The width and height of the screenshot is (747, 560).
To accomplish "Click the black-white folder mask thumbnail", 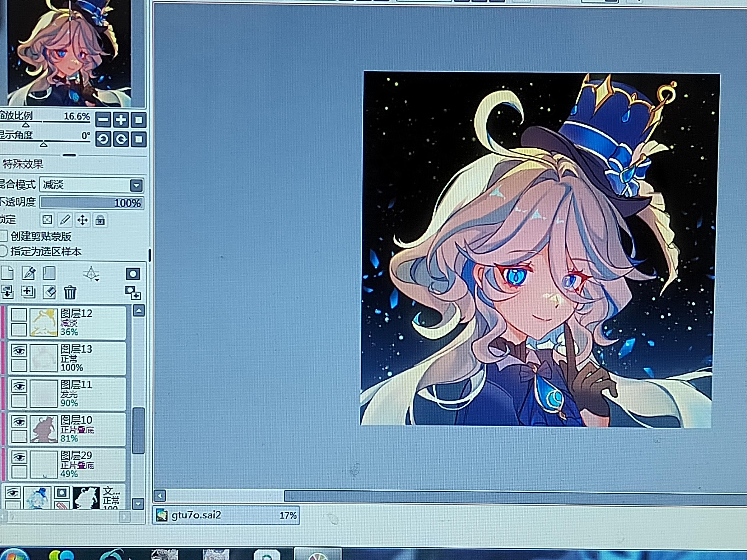I will [86, 497].
